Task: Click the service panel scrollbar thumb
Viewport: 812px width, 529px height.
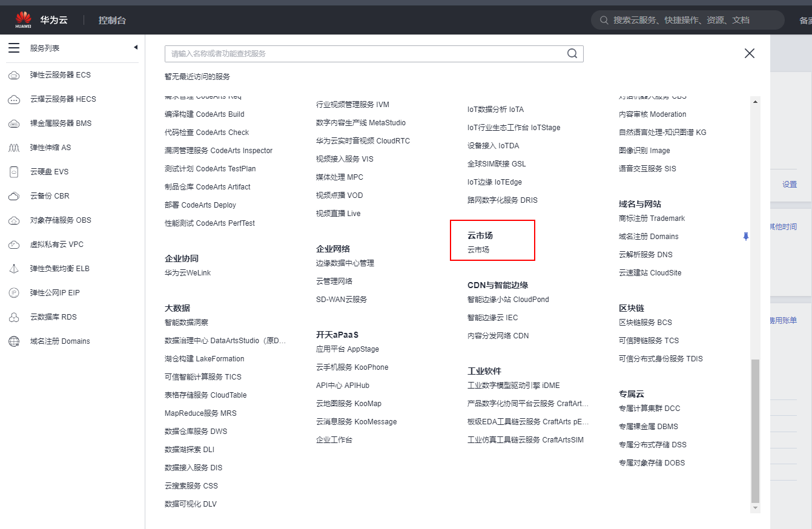Action: (754, 430)
